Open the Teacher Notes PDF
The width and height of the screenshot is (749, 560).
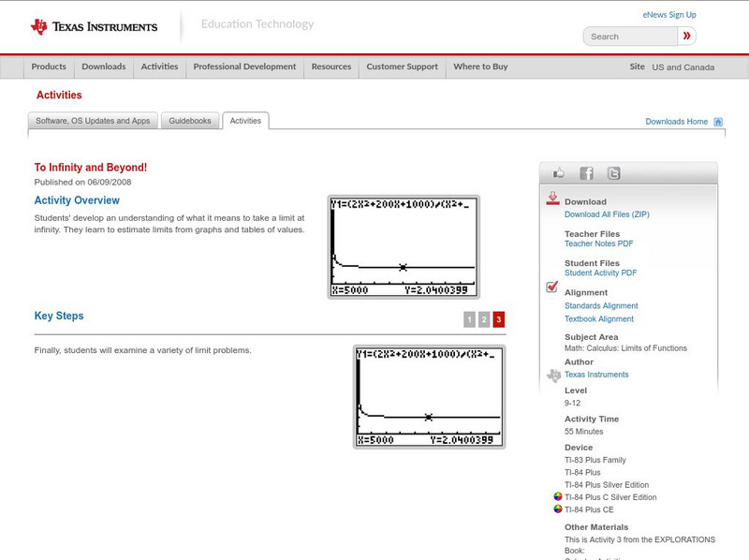(598, 243)
